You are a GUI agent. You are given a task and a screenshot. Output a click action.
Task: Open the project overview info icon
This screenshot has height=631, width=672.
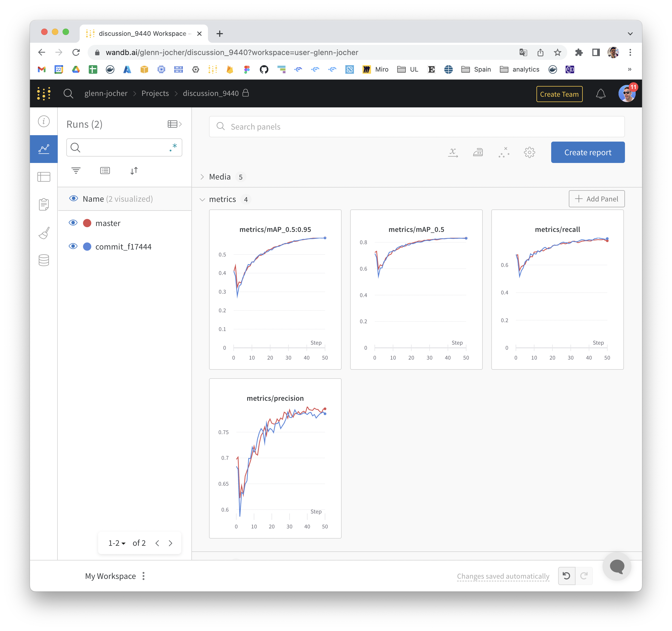(44, 121)
